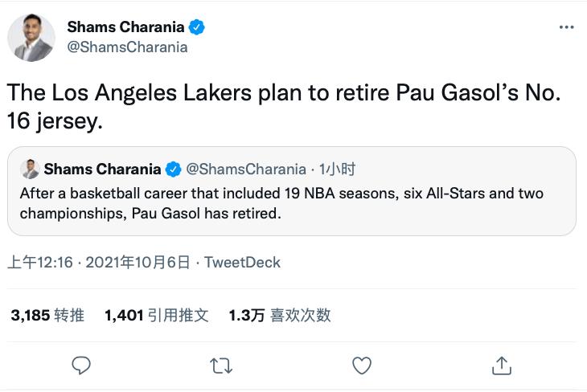Open the Shams Charania display name link
The width and height of the screenshot is (587, 392).
[x=125, y=27]
